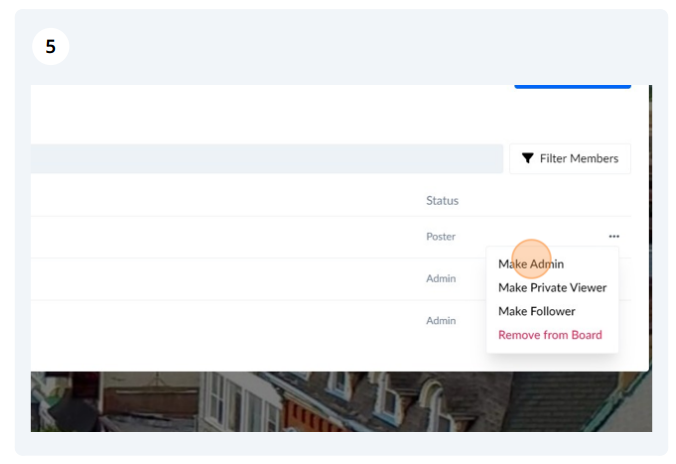Click the Admin status in second row

[x=440, y=279]
